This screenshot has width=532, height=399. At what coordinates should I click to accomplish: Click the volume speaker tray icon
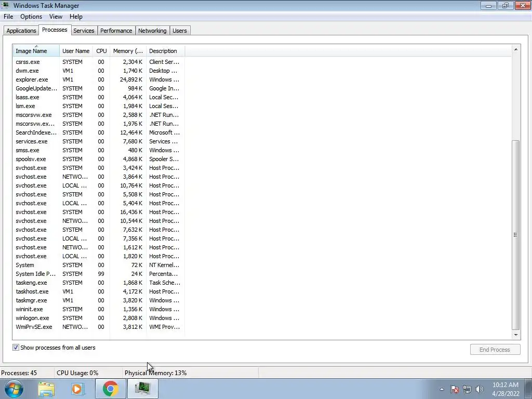pyautogui.click(x=480, y=389)
